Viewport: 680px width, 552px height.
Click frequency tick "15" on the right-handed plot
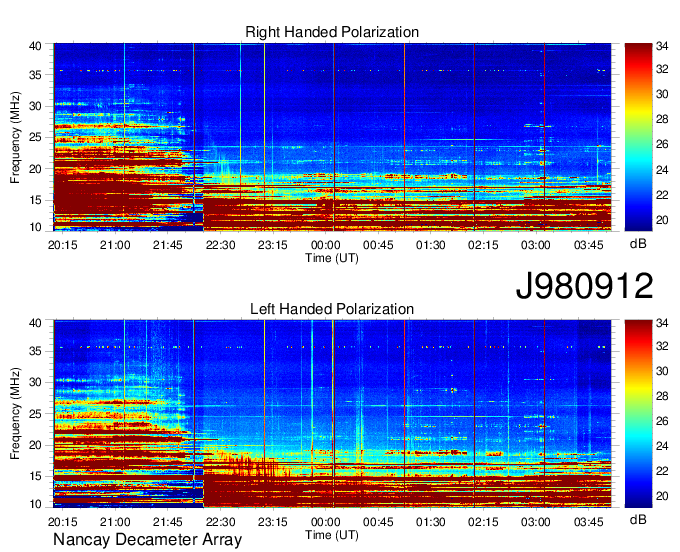[x=36, y=200]
